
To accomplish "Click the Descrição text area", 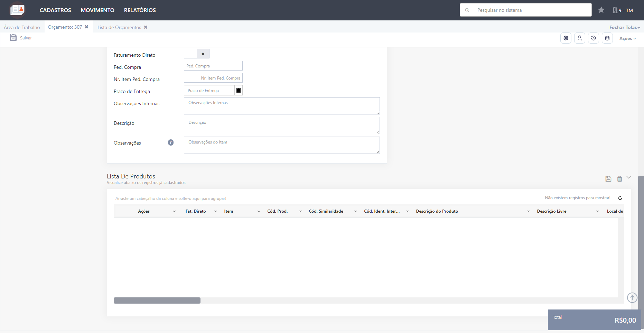I will (282, 126).
